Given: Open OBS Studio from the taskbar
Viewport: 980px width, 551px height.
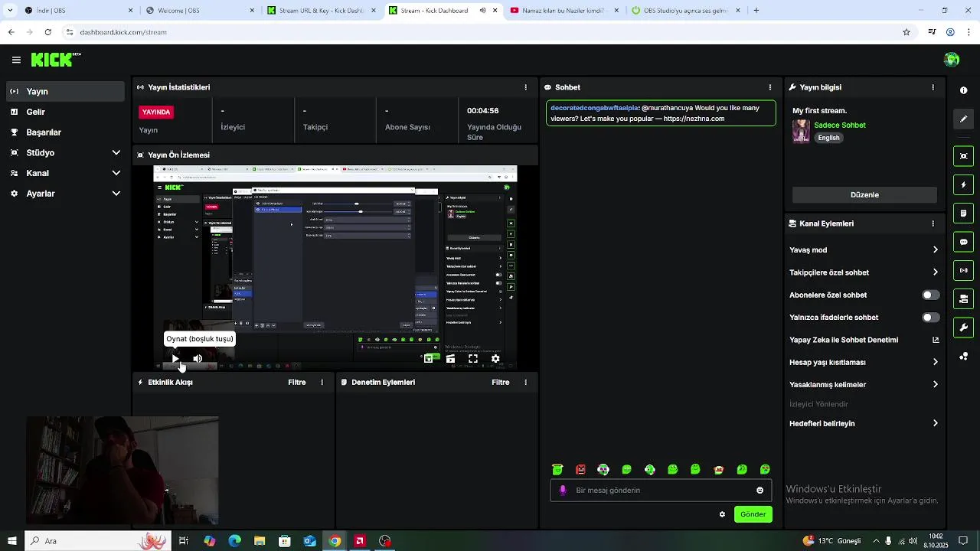Looking at the screenshot, I should [x=384, y=541].
